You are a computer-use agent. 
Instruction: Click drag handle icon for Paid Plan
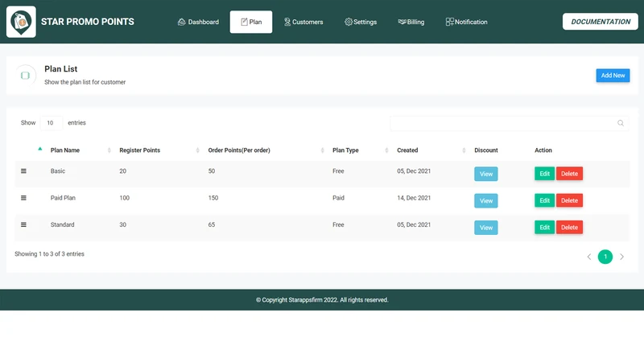[x=23, y=198]
